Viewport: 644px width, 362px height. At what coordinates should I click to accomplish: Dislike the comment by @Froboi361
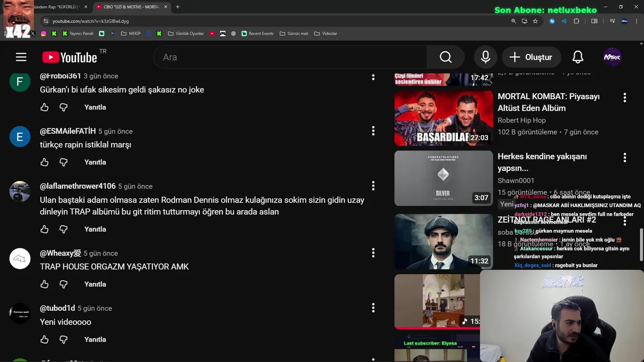pyautogui.click(x=63, y=107)
